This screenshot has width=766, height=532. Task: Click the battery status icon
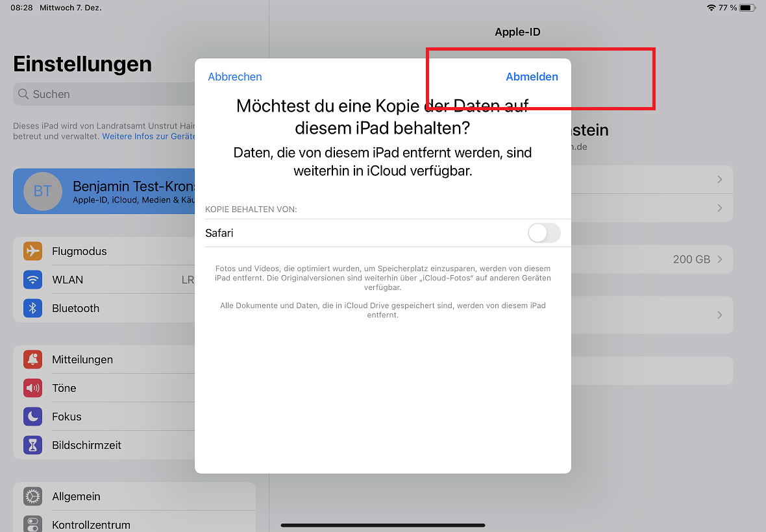click(x=747, y=8)
